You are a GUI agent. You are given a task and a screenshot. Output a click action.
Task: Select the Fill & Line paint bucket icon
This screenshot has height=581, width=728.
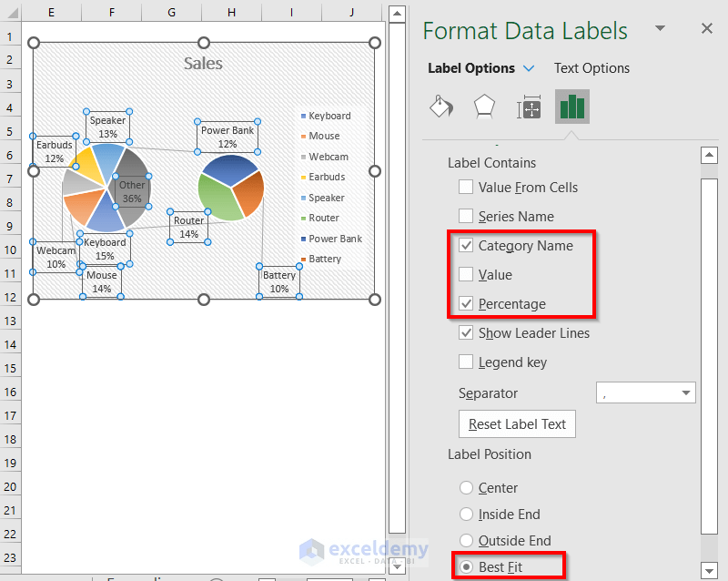pyautogui.click(x=440, y=106)
